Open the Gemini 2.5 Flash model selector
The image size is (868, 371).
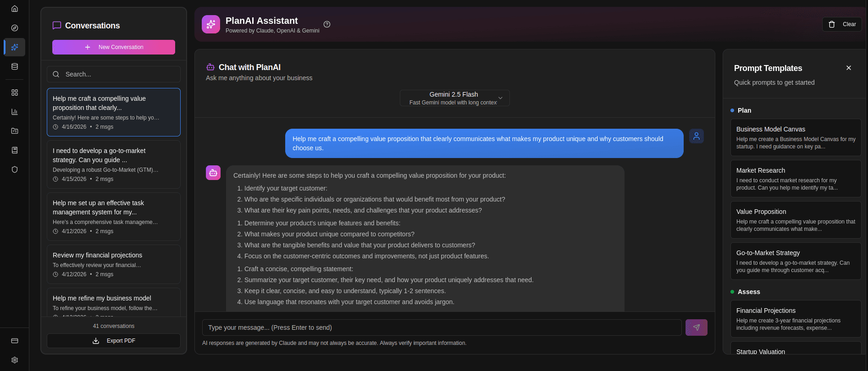pyautogui.click(x=454, y=98)
